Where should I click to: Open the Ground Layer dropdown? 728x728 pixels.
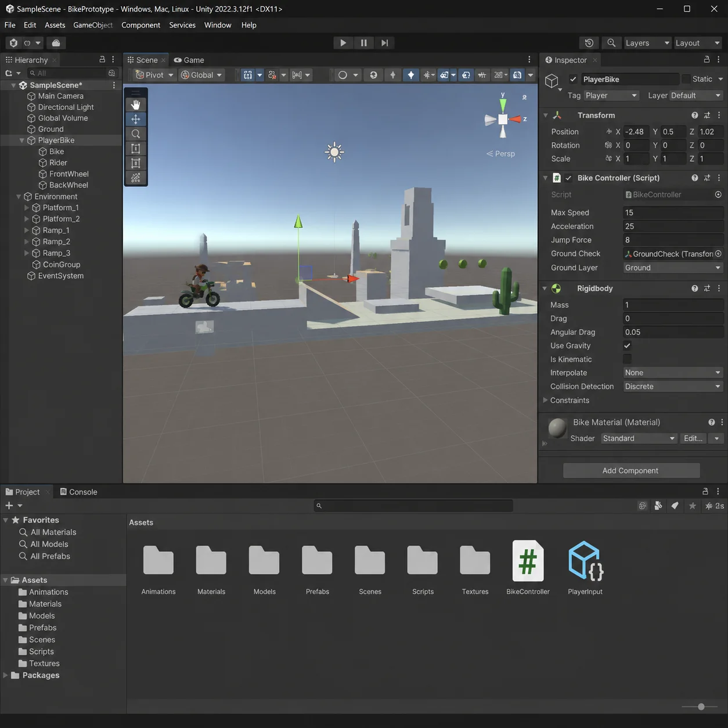(x=672, y=268)
